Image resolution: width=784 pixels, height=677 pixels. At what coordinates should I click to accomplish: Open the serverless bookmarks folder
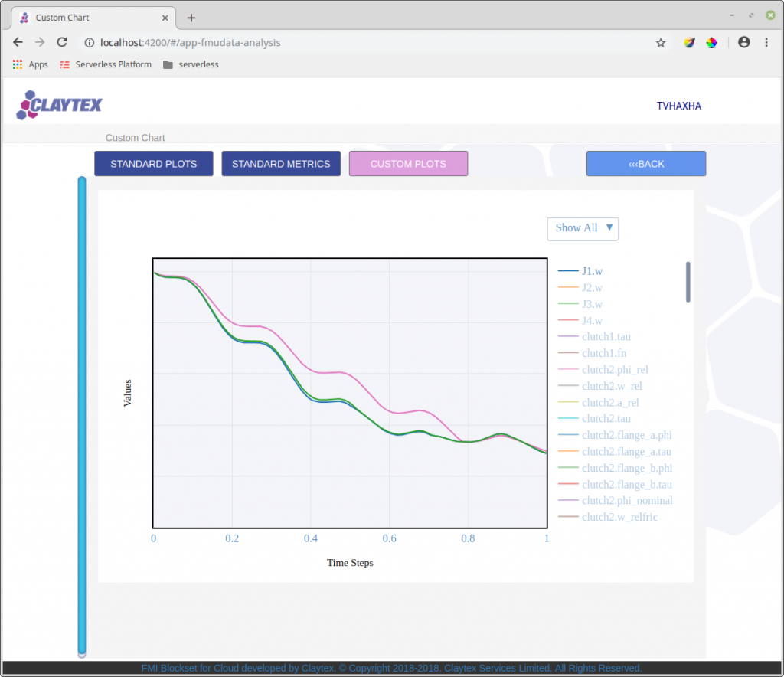(x=191, y=64)
